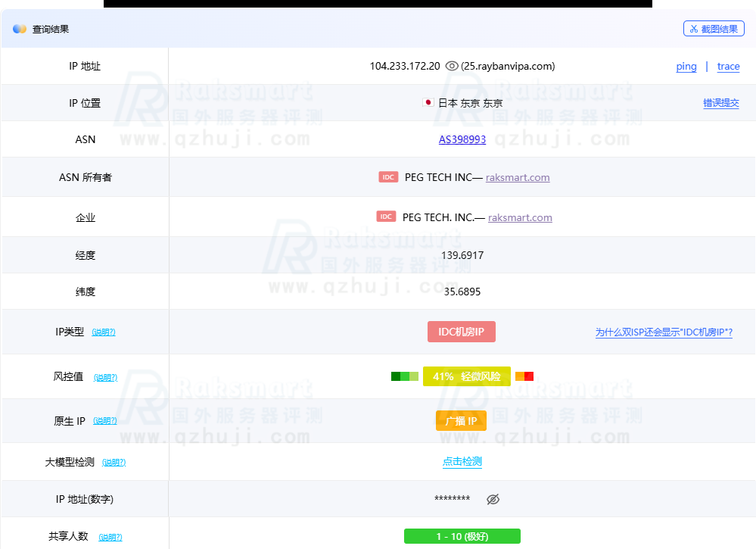Image resolution: width=756 pixels, height=549 pixels.
Task: Click the eye icon beside the IP address
Action: [452, 66]
